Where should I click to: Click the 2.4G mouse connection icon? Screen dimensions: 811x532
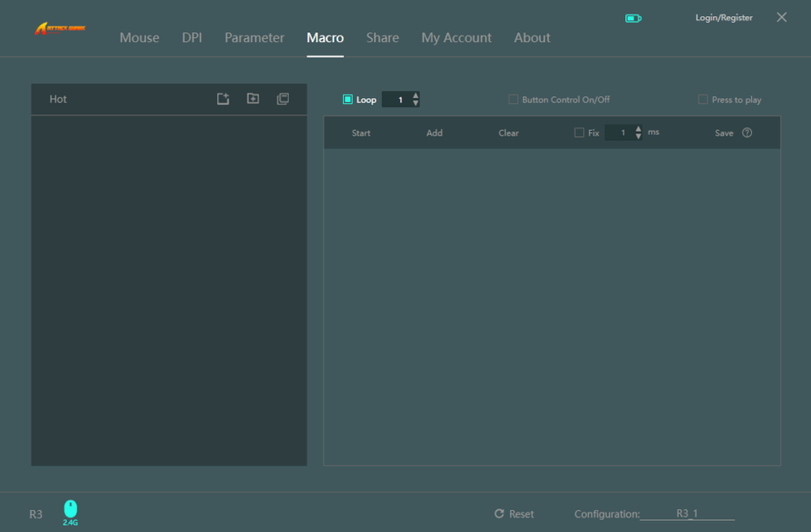coord(70,509)
